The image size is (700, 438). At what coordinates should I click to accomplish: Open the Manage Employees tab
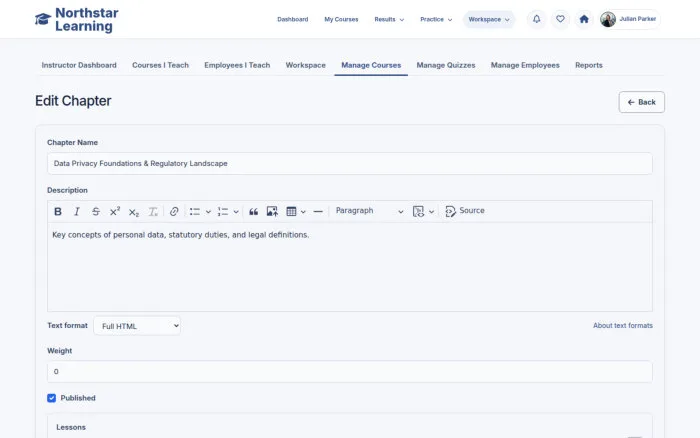click(x=525, y=65)
